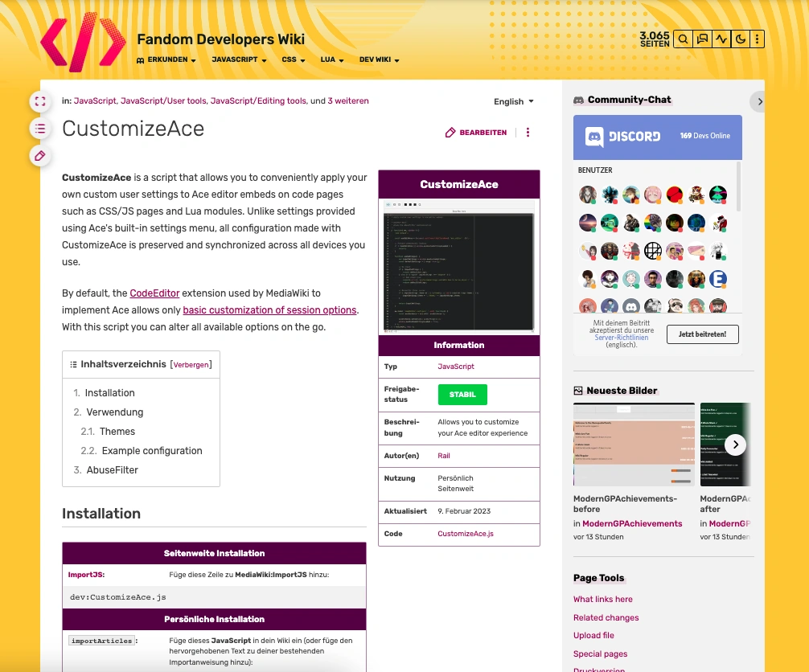Screen dimensions: 809x672
Task: Open Server-Richtlinien link
Action: [x=621, y=338]
